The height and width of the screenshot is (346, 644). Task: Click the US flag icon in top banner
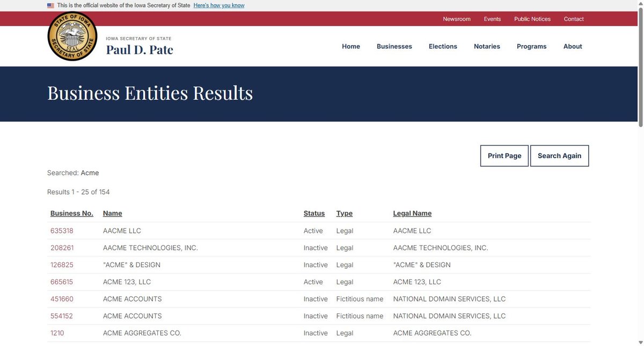click(50, 5)
